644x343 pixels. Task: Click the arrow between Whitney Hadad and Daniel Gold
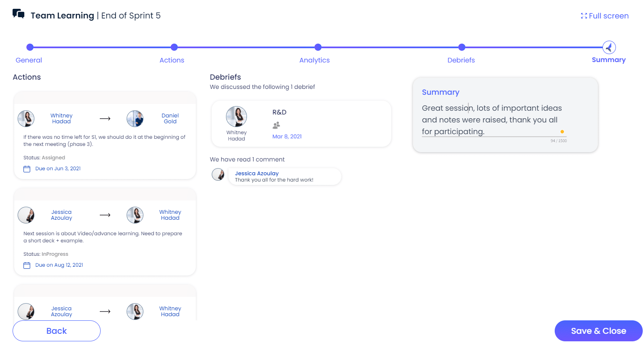tap(105, 119)
